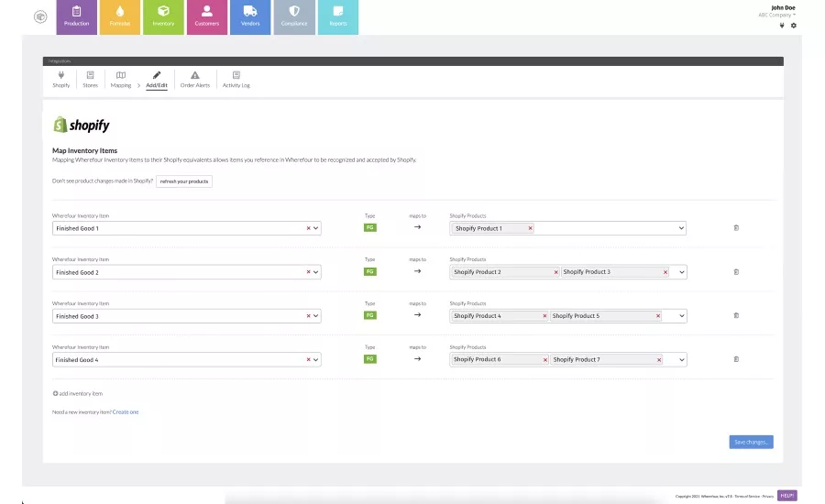Switch to the Shopify integration tab
This screenshot has width=825, height=504.
(61, 80)
